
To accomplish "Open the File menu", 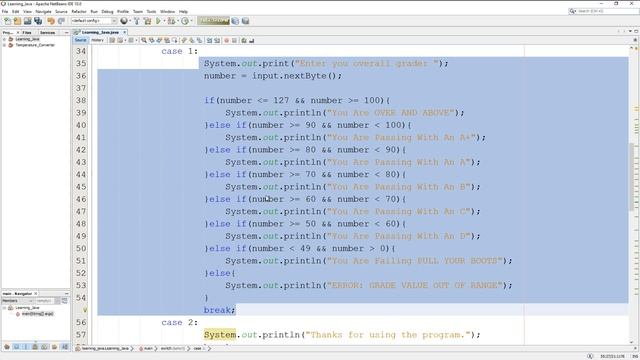I will coord(5,11).
